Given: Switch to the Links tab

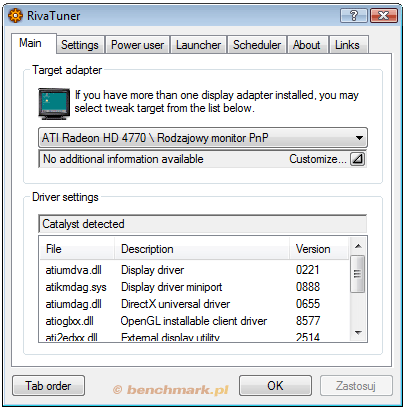Looking at the screenshot, I should coord(347,45).
